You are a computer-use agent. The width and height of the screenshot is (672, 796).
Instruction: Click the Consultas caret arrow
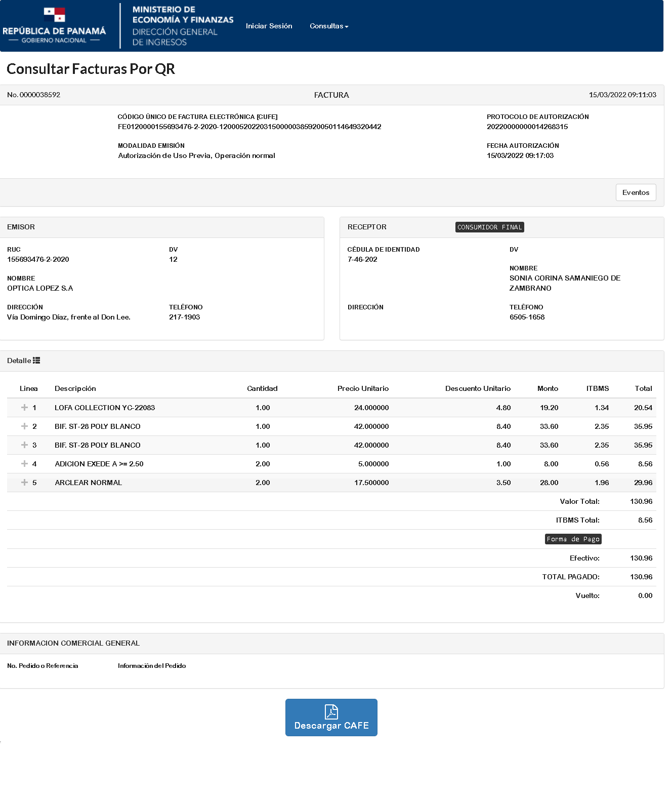[347, 26]
